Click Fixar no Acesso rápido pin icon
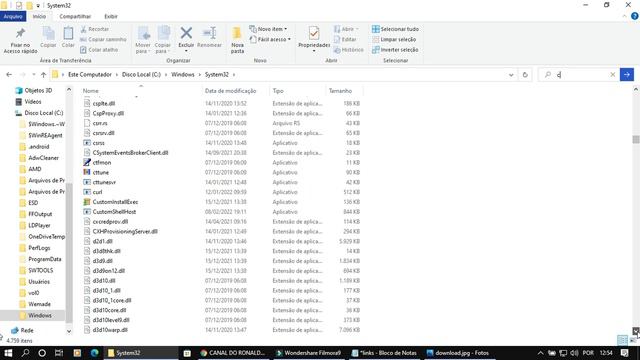This screenshot has height=360, width=640. [20, 34]
